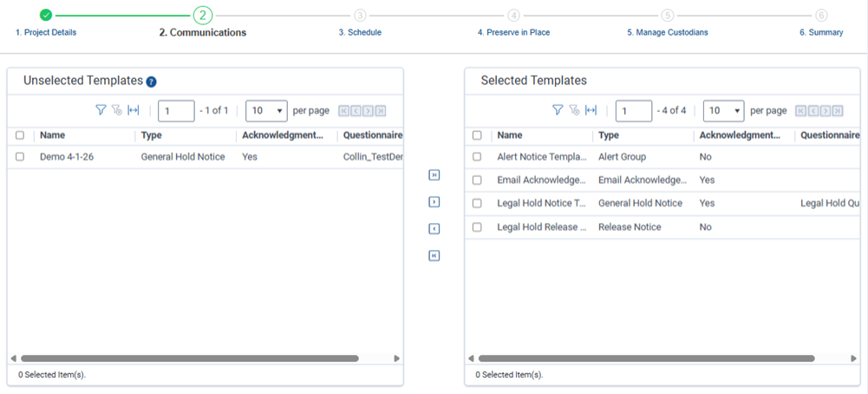The height and width of the screenshot is (394, 868).
Task: Go to last page in Selected Templates
Action: tap(838, 111)
